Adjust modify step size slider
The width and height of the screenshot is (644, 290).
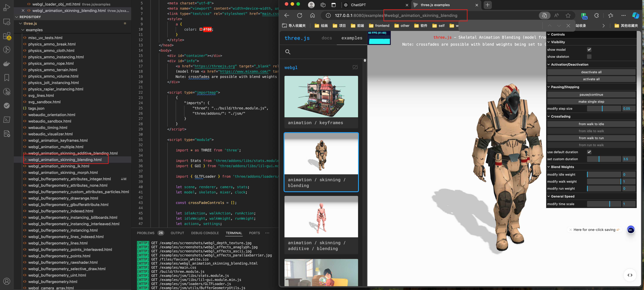tap(604, 109)
